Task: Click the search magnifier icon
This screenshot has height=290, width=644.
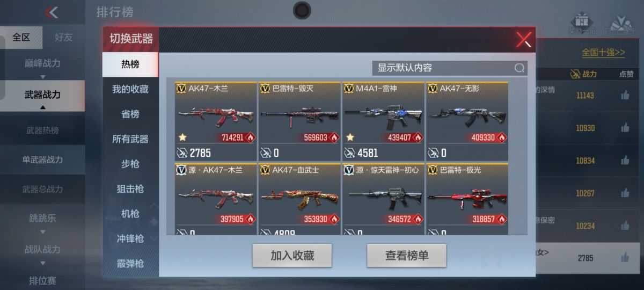Action: [x=519, y=68]
